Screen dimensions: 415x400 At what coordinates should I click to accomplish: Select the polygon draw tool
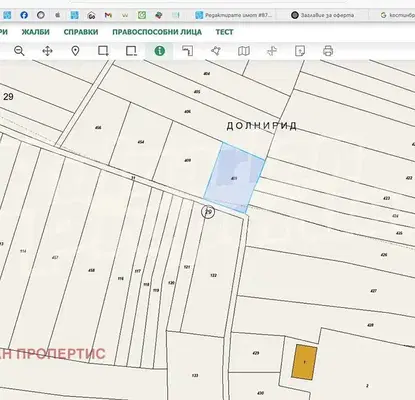click(216, 51)
